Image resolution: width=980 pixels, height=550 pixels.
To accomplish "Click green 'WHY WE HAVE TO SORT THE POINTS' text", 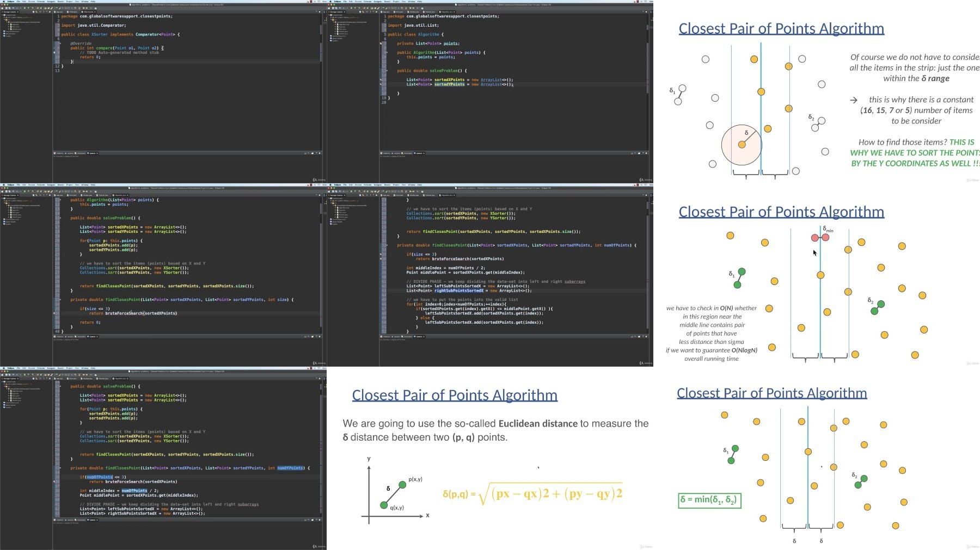I will tap(915, 152).
